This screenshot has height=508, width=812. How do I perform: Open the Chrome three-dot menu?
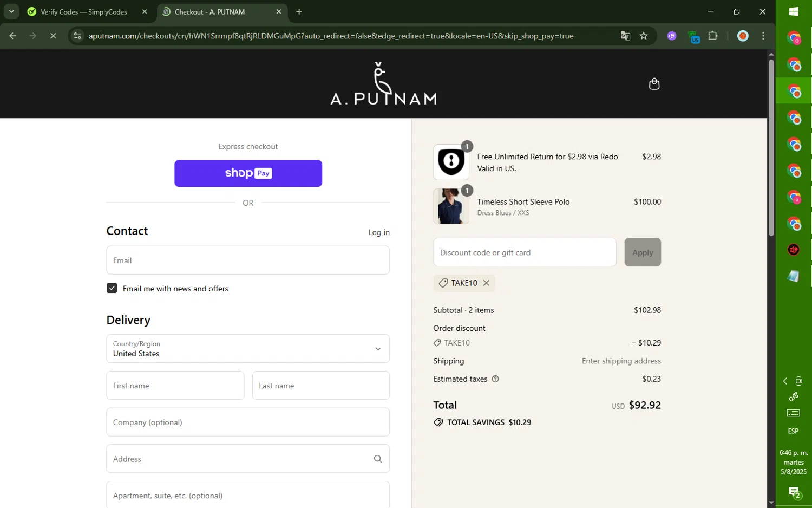tap(763, 36)
